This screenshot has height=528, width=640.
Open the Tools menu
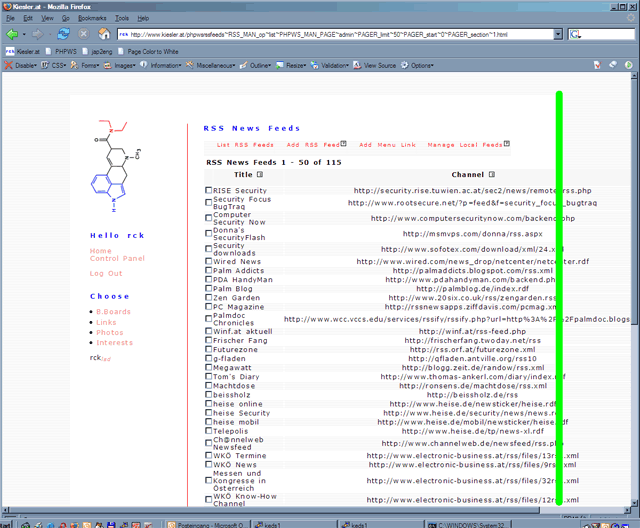122,18
